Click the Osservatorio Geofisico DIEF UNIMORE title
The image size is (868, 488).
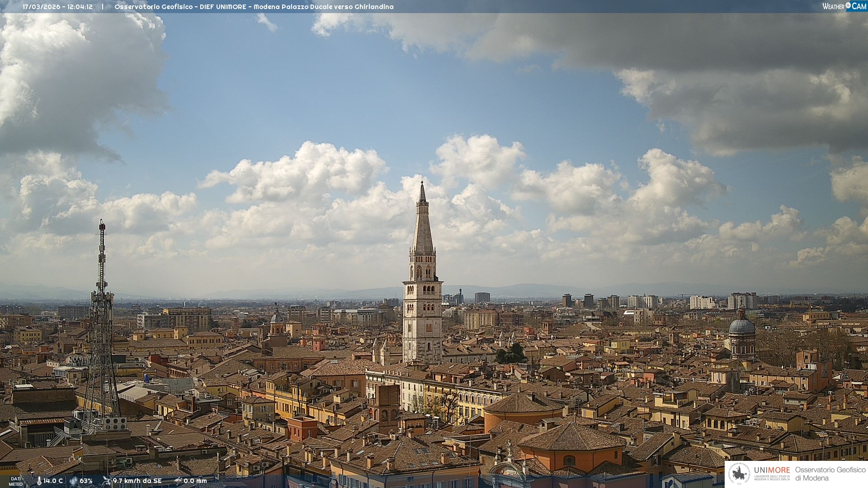[x=180, y=7]
